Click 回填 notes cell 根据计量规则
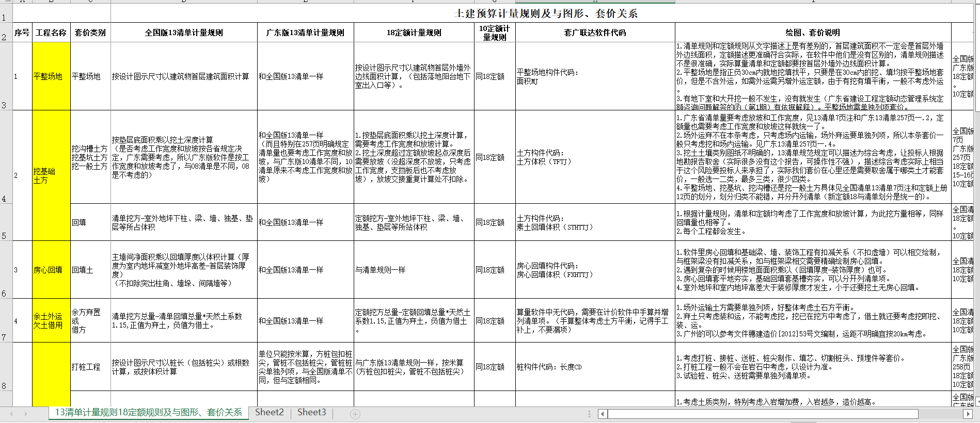 click(x=813, y=222)
